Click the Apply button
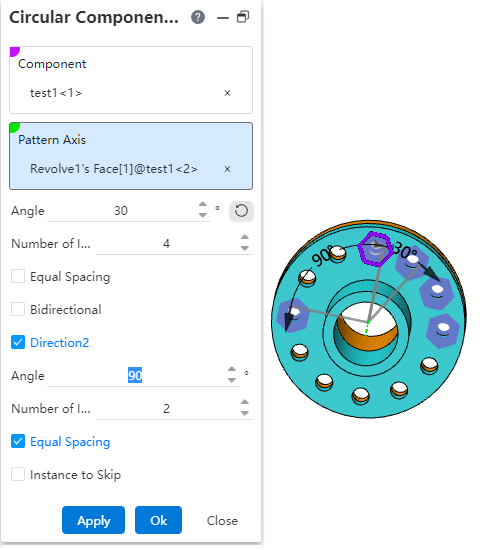480x550 pixels. 93,520
